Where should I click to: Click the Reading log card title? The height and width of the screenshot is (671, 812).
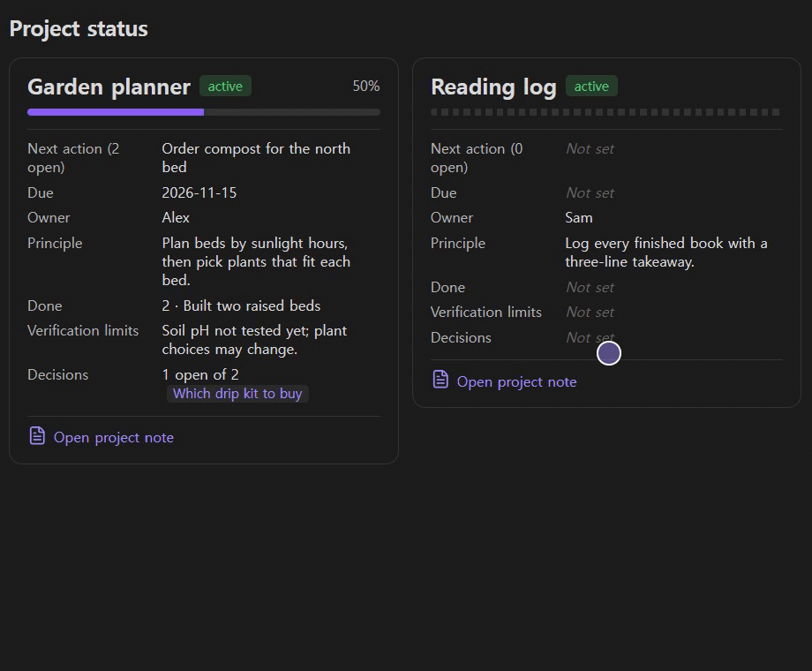[x=493, y=87]
